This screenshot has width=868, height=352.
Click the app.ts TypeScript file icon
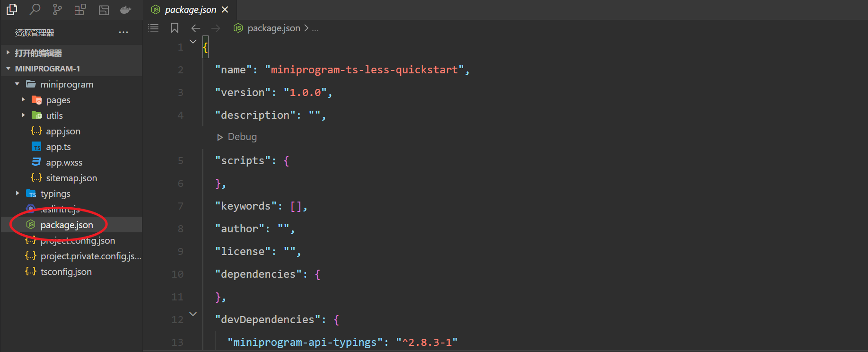[36, 147]
